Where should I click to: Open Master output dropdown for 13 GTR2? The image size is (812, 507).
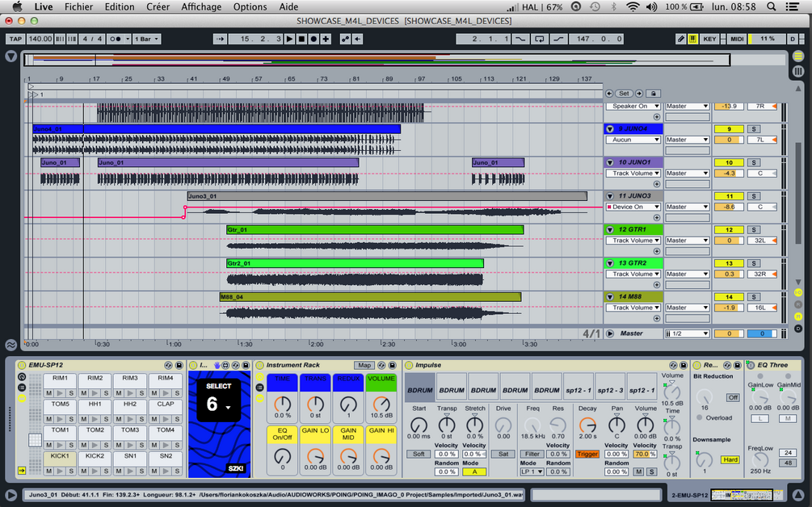tap(687, 274)
